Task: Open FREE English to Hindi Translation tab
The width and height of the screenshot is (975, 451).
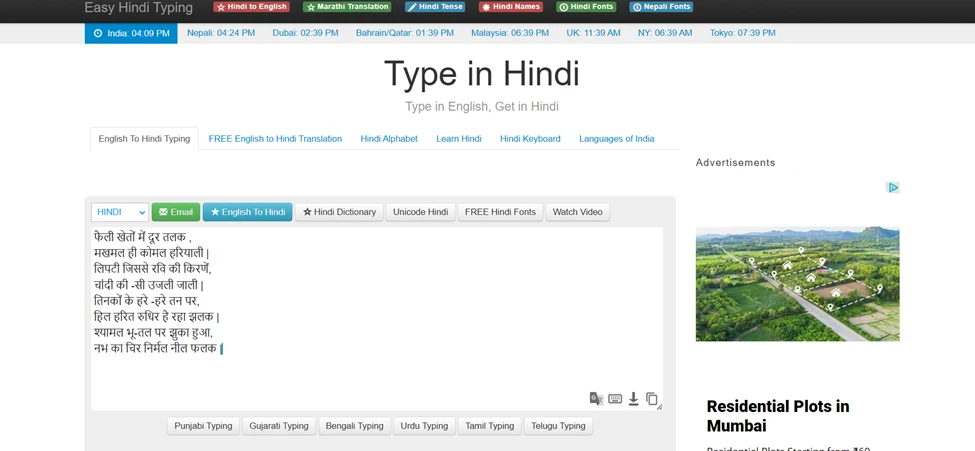Action: [275, 139]
